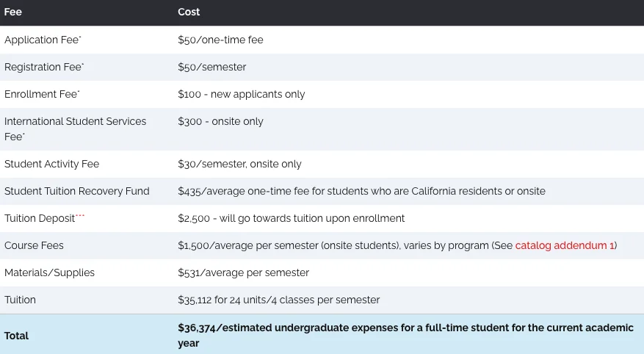Image resolution: width=644 pixels, height=354 pixels.
Task: Click the $50/one-time fee cost cell
Action: [220, 40]
